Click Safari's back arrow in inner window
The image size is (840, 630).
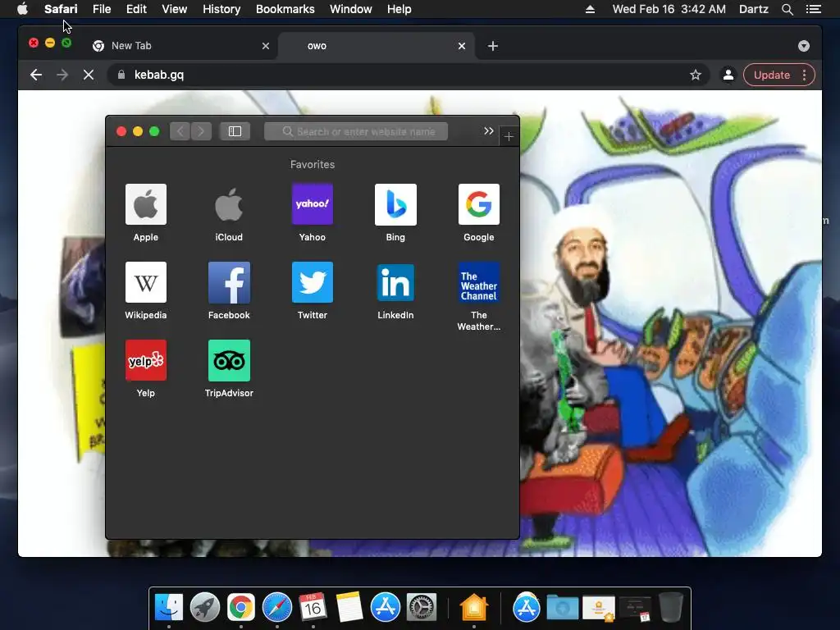(x=180, y=131)
